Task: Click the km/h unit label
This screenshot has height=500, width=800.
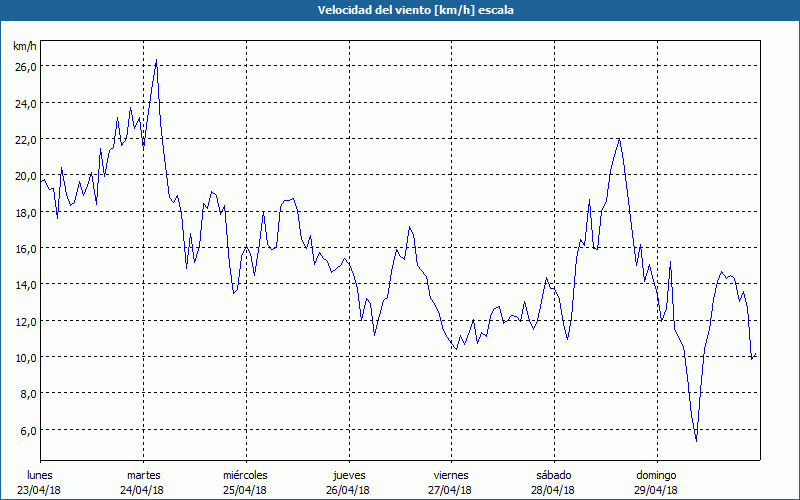Action: click(x=25, y=47)
